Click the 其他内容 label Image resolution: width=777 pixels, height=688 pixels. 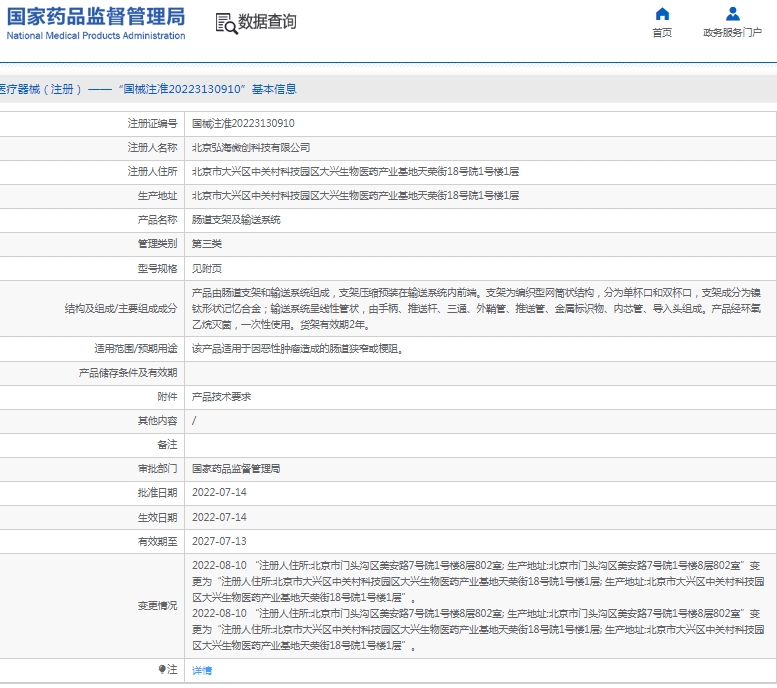(x=157, y=421)
